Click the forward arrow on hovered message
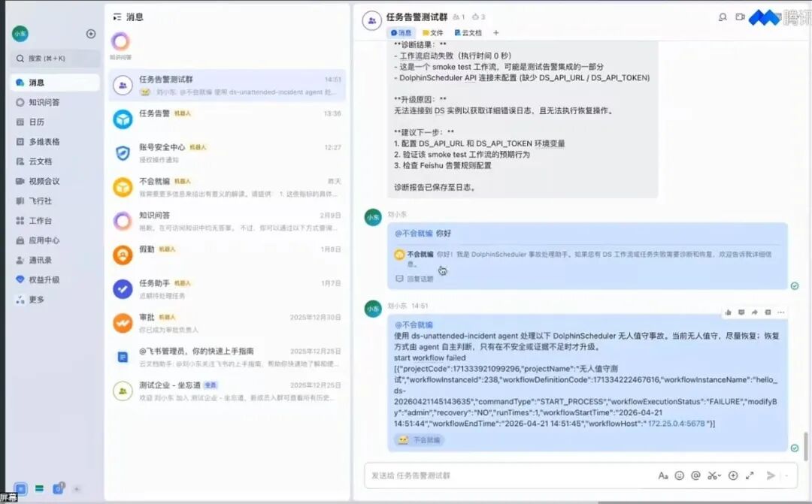 pos(755,312)
